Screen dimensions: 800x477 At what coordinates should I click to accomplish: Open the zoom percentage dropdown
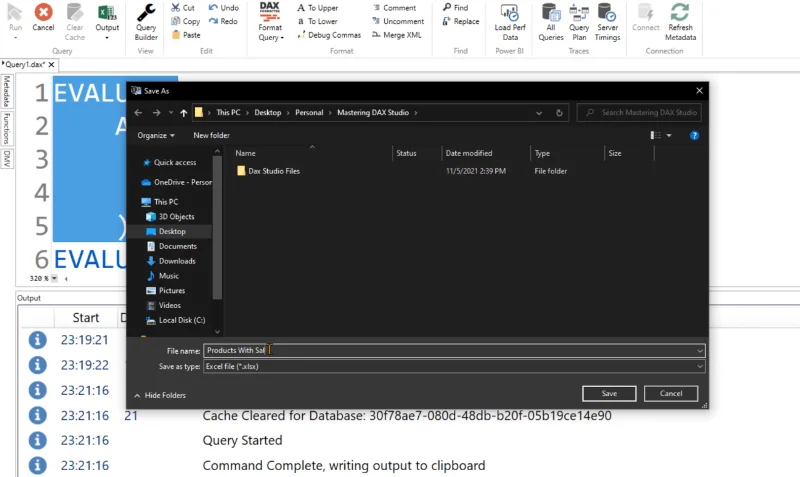(x=54, y=279)
